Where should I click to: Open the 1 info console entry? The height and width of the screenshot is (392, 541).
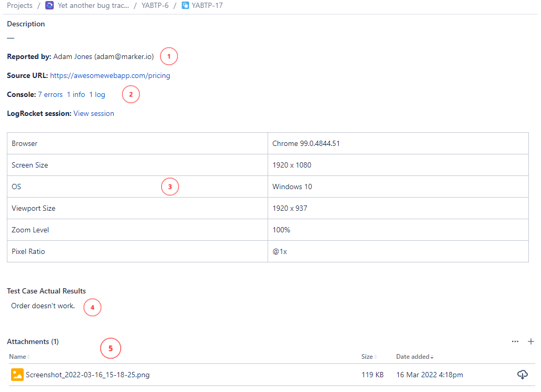coord(76,94)
